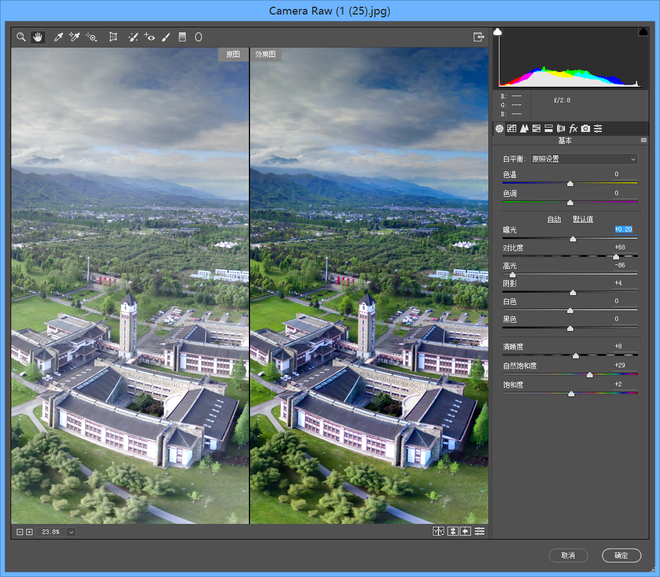
Task: Click the OK (确定) button
Action: pyautogui.click(x=621, y=556)
